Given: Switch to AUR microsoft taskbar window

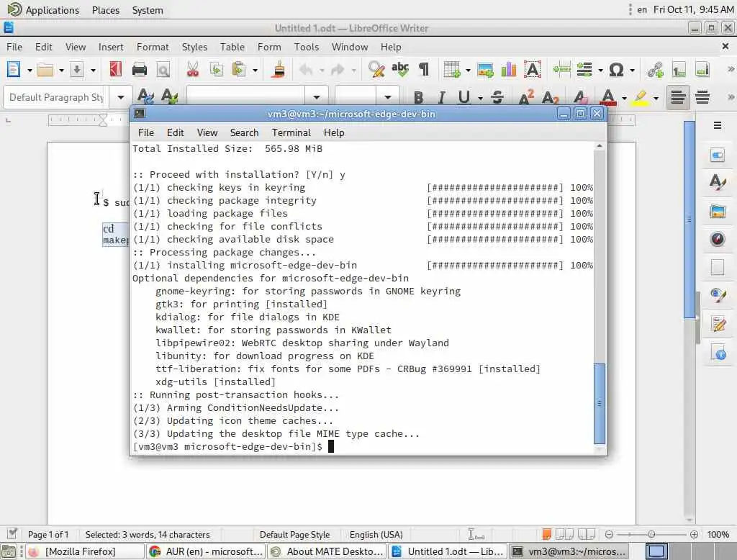Looking at the screenshot, I should (207, 551).
